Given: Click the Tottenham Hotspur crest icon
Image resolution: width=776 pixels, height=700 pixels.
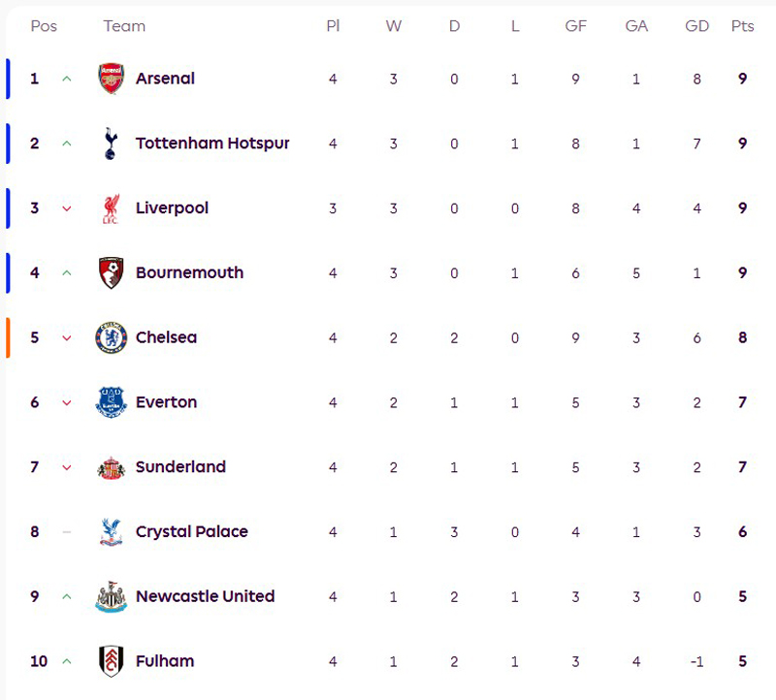Looking at the screenshot, I should [111, 143].
